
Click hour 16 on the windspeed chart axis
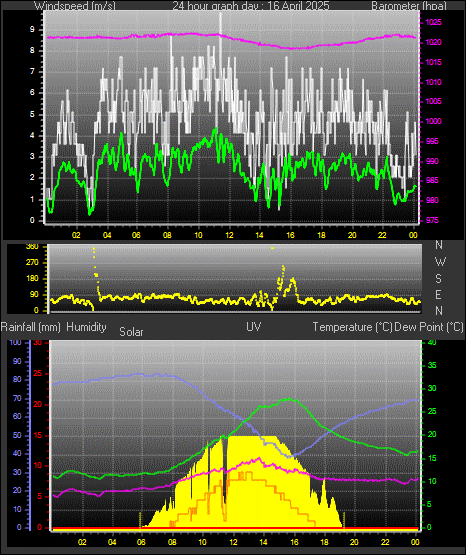tap(290, 235)
